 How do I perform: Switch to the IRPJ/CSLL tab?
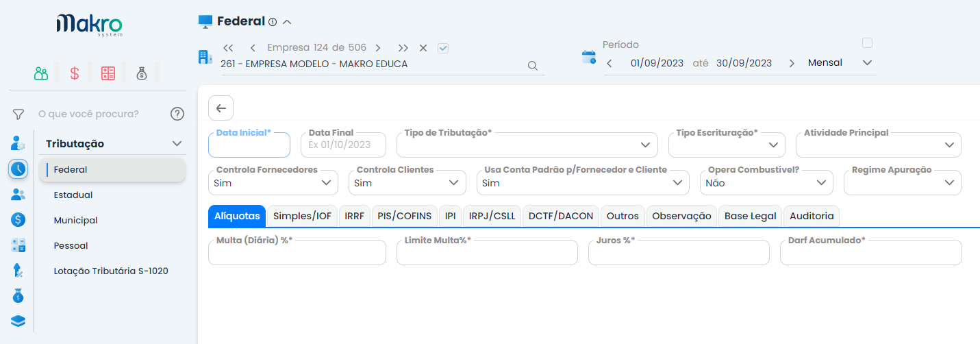pos(492,216)
